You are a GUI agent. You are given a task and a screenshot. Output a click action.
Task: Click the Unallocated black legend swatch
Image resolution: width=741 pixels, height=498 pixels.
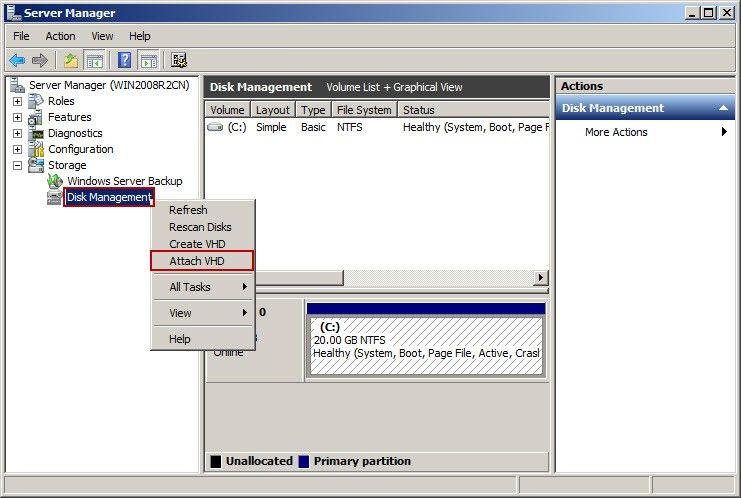coord(215,461)
